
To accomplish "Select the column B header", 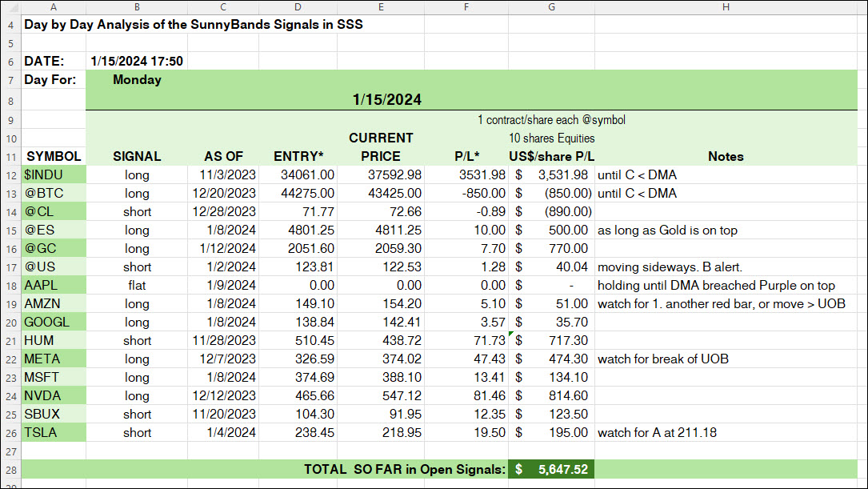I will tap(137, 7).
